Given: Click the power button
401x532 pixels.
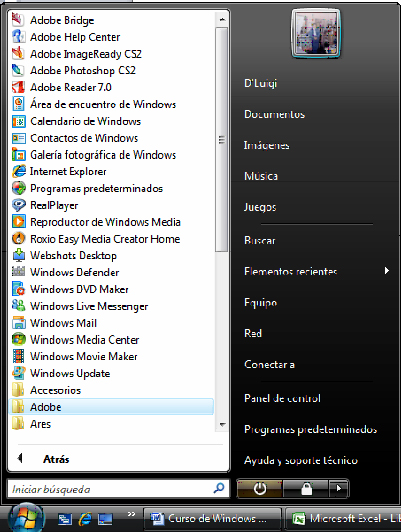Looking at the screenshot, I should (x=260, y=489).
